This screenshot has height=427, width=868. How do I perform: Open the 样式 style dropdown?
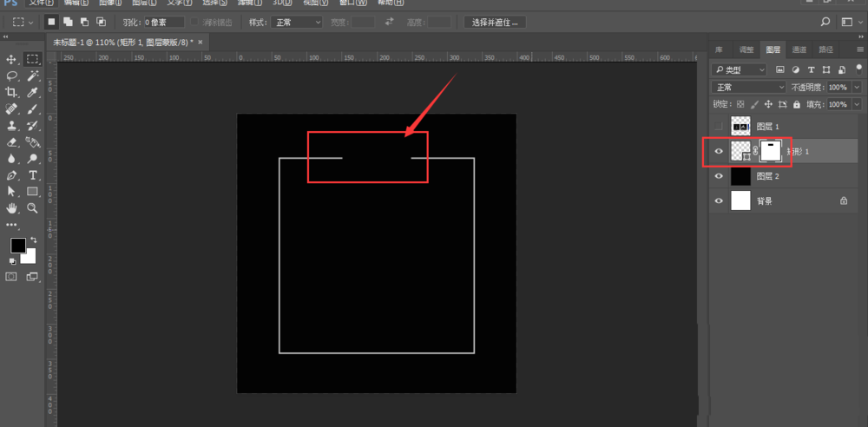pyautogui.click(x=296, y=22)
